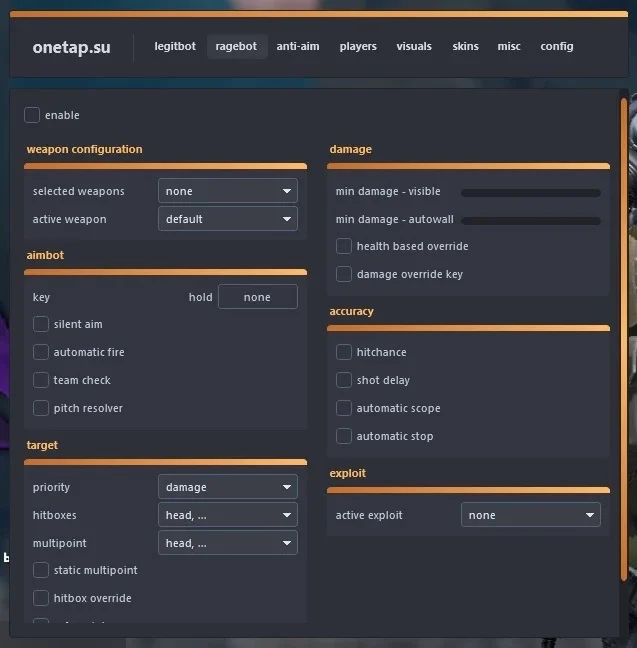Click the active exploit dropdown arrow

tap(590, 515)
